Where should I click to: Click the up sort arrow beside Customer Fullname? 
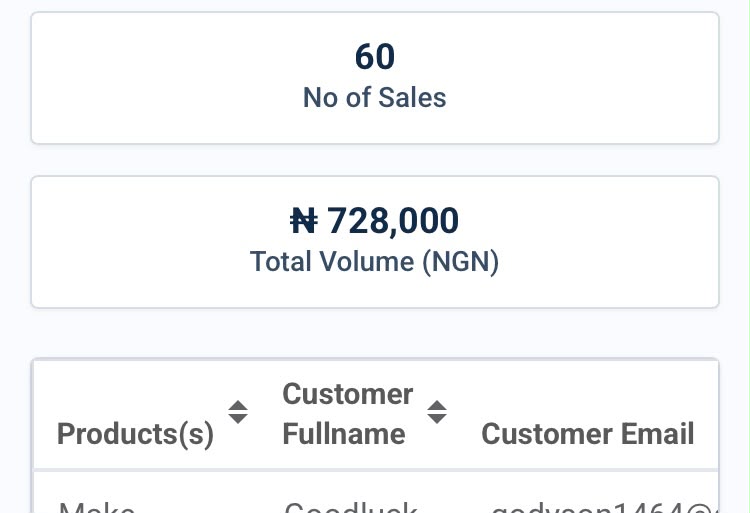click(x=437, y=406)
